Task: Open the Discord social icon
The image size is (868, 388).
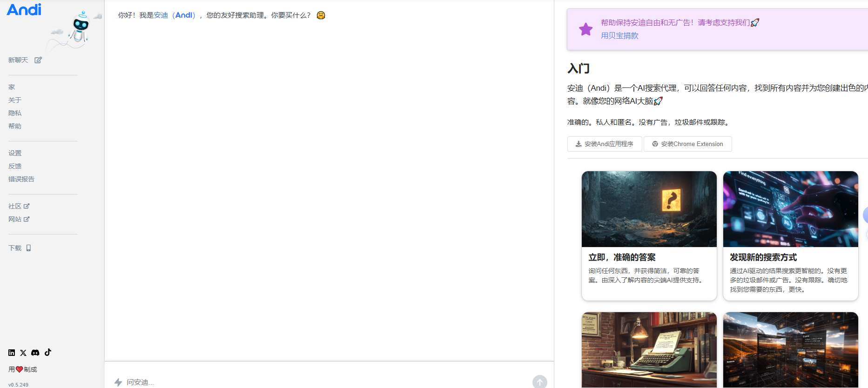Action: 35,353
